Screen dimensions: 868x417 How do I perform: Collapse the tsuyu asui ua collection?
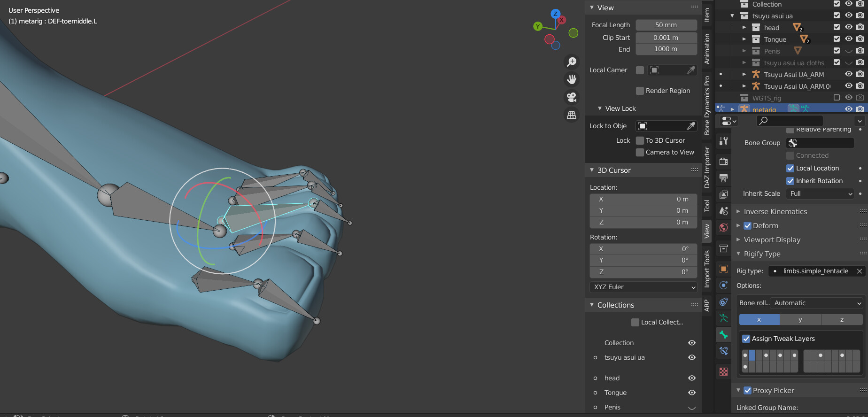coord(732,16)
